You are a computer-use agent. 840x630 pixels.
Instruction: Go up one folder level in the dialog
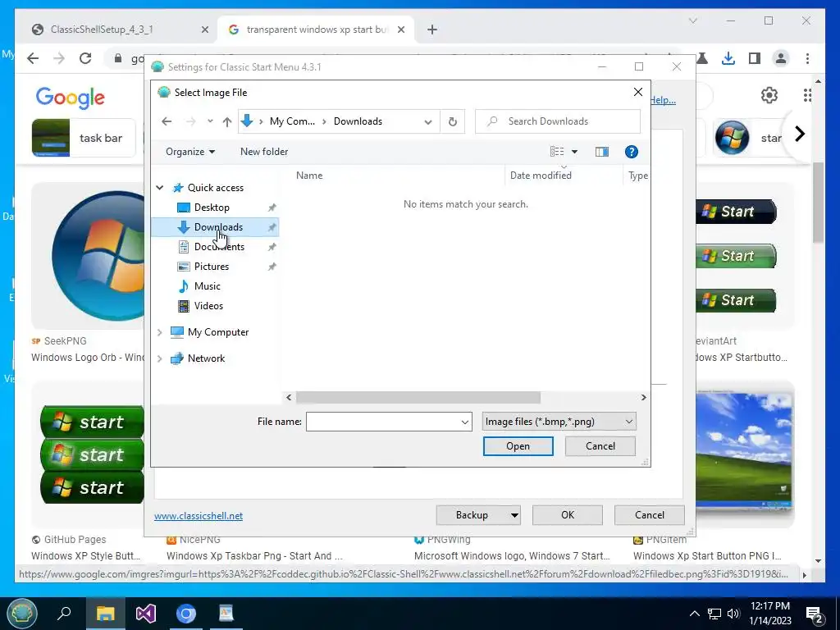tap(227, 121)
